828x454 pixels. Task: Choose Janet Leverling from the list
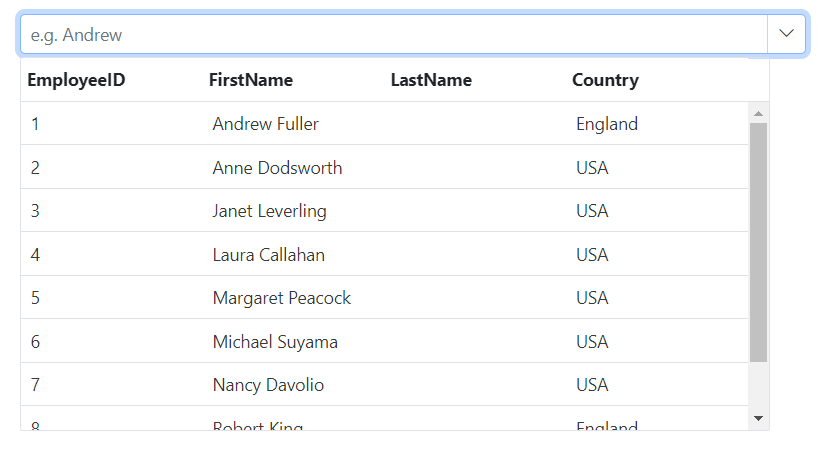(384, 211)
